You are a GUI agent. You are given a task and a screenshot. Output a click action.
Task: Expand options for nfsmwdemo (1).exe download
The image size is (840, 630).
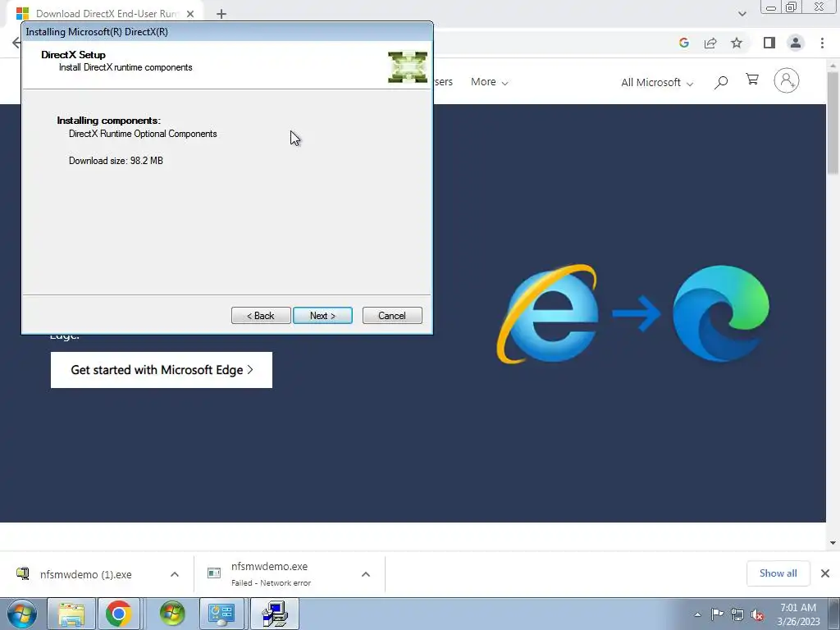coord(175,574)
